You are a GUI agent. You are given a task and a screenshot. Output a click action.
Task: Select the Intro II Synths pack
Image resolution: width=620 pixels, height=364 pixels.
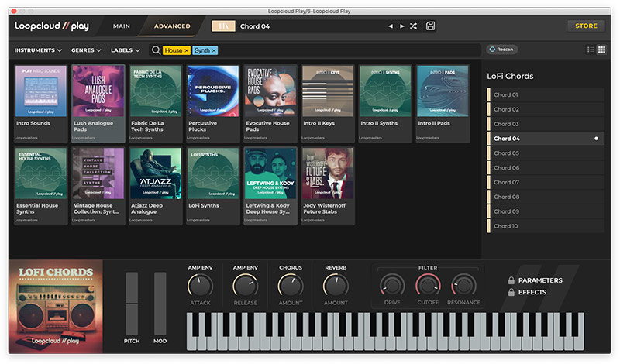tap(385, 103)
